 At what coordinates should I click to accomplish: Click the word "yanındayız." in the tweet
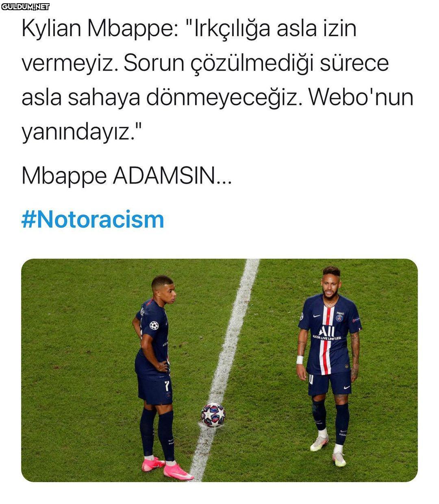(x=82, y=133)
